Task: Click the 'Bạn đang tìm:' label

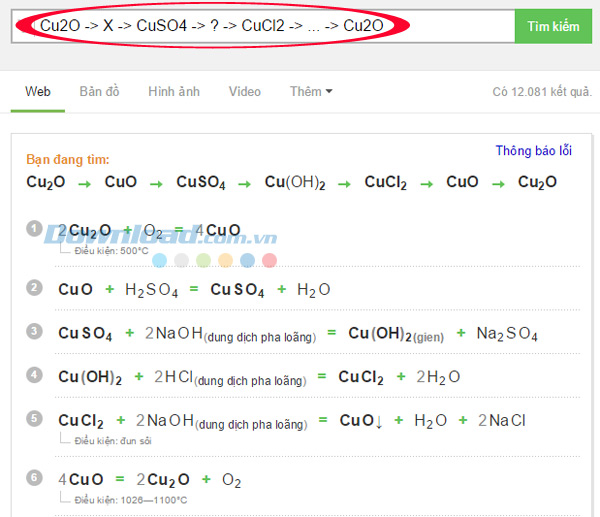Action: pyautogui.click(x=68, y=159)
